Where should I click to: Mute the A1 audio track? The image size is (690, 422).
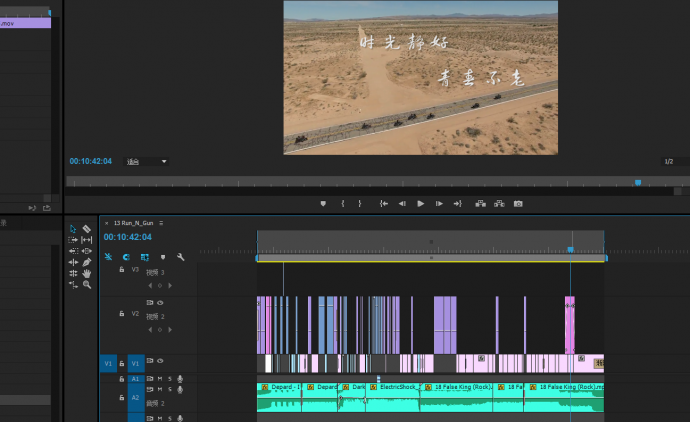pyautogui.click(x=160, y=378)
